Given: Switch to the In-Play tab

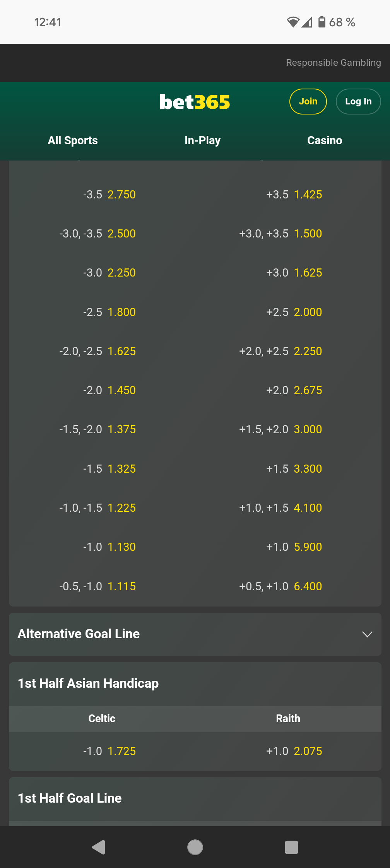Looking at the screenshot, I should click(202, 140).
